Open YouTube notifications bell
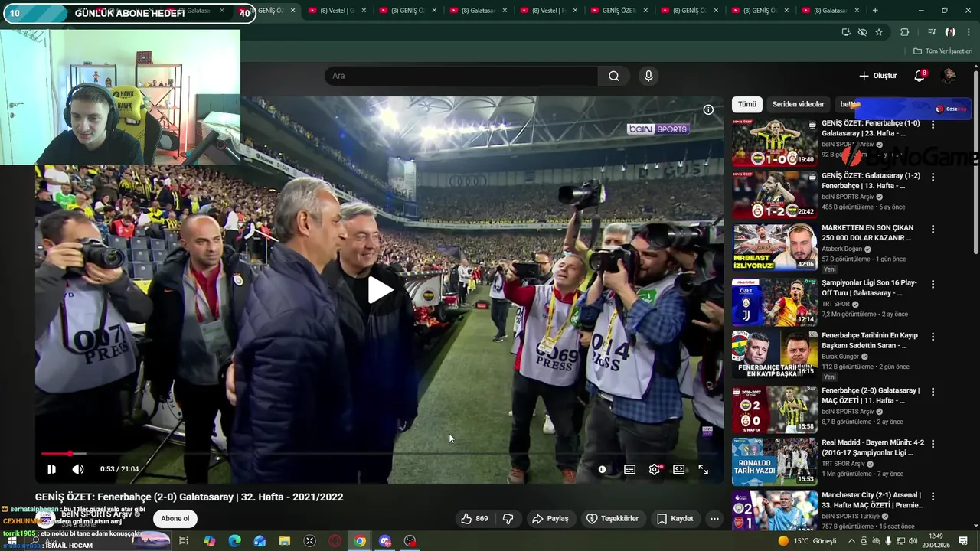Image resolution: width=980 pixels, height=551 pixels. pyautogui.click(x=920, y=76)
